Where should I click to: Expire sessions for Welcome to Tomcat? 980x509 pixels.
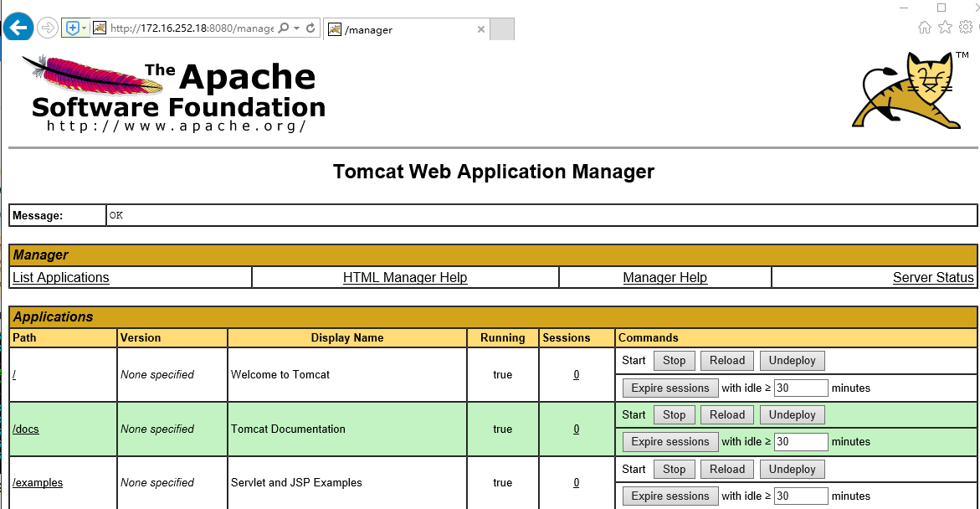pos(670,388)
